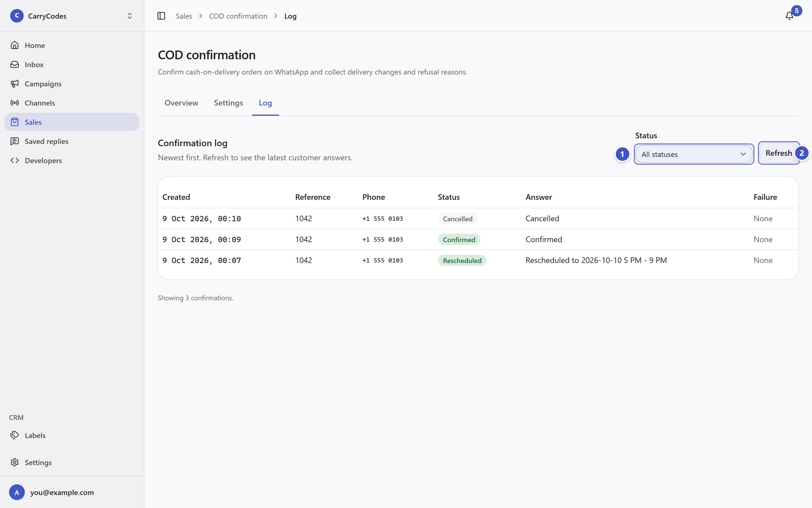This screenshot has height=508, width=812.
Task: Click the Created column header
Action: pyautogui.click(x=176, y=197)
